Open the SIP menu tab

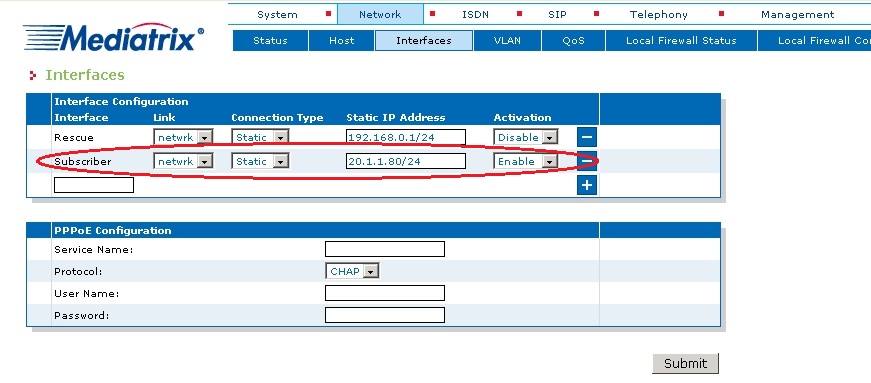[x=557, y=14]
